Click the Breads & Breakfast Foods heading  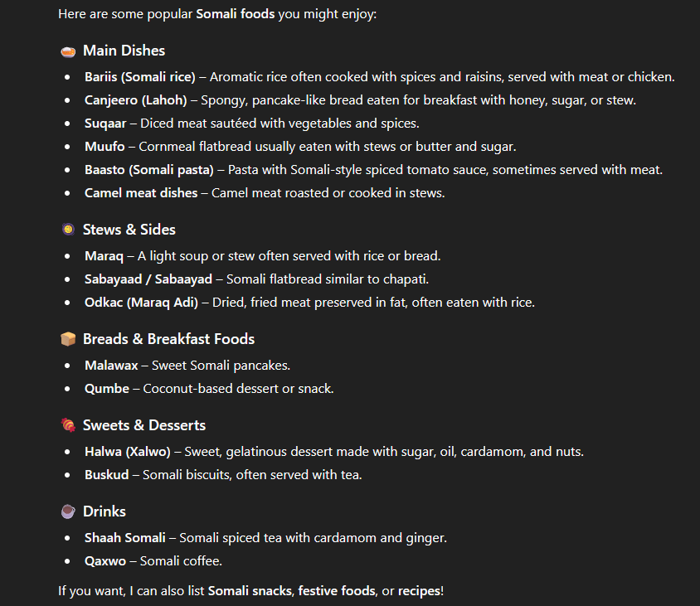pos(168,339)
